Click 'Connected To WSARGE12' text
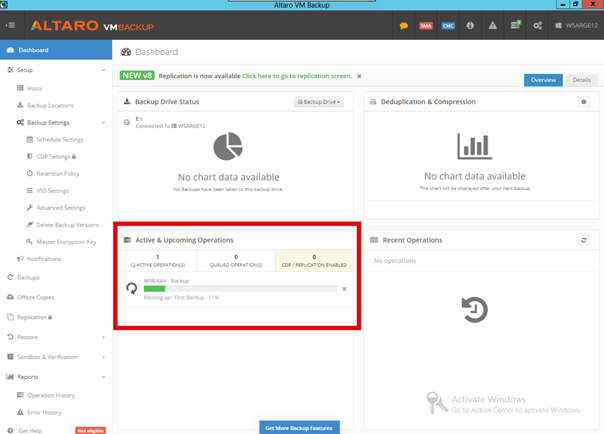Viewport: 604px width, 434px height. (170, 126)
